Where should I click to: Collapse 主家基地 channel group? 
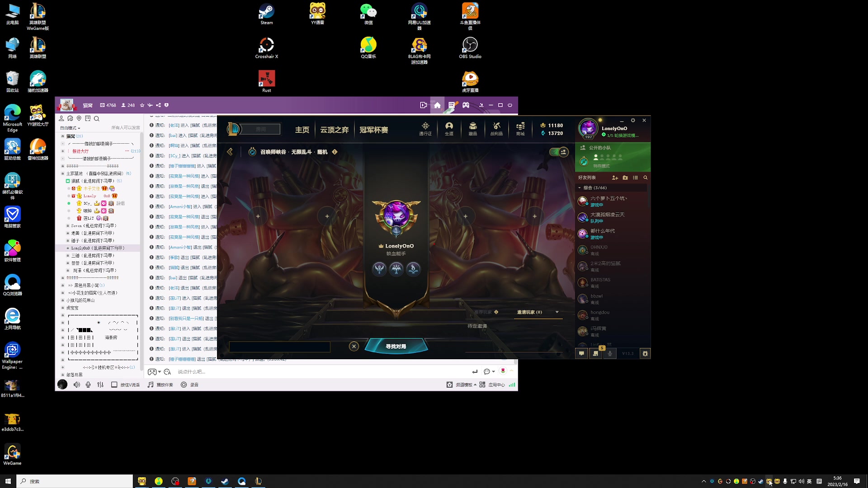[63, 174]
